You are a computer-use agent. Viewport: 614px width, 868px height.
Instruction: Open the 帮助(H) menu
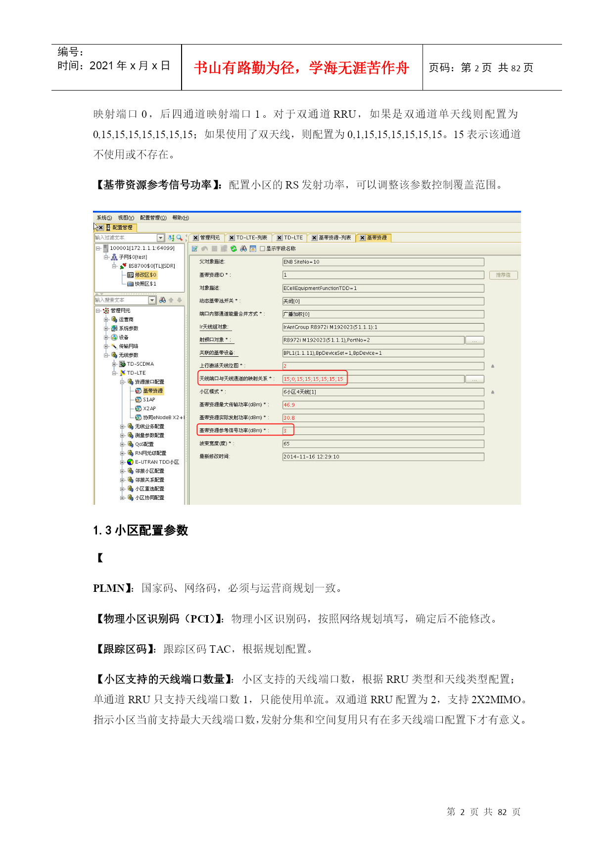(181, 218)
